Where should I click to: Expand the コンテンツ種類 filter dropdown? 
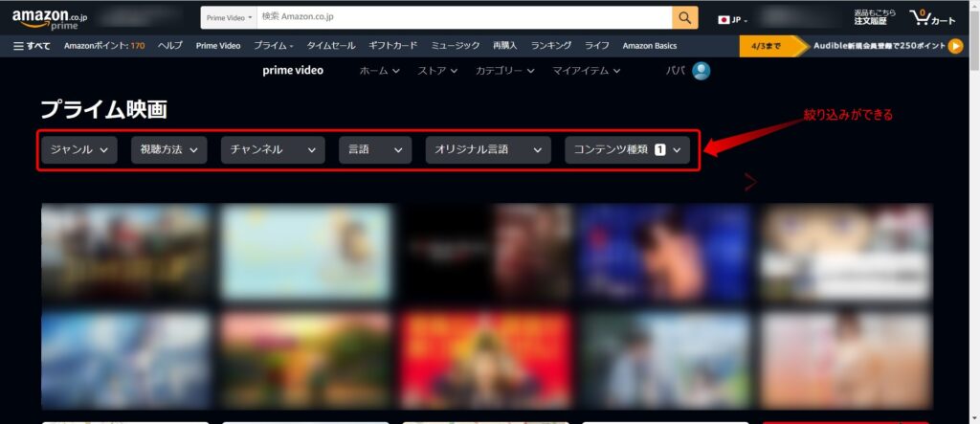(627, 150)
